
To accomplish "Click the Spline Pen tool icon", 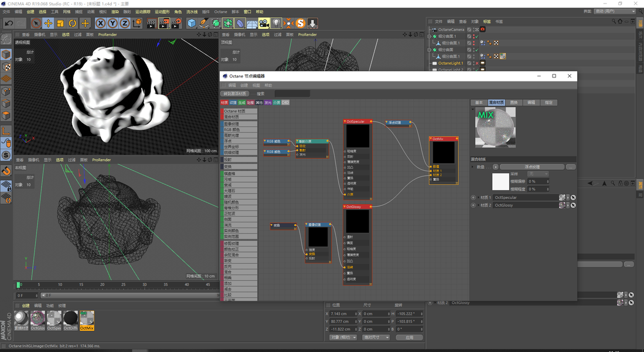I will coord(204,23).
